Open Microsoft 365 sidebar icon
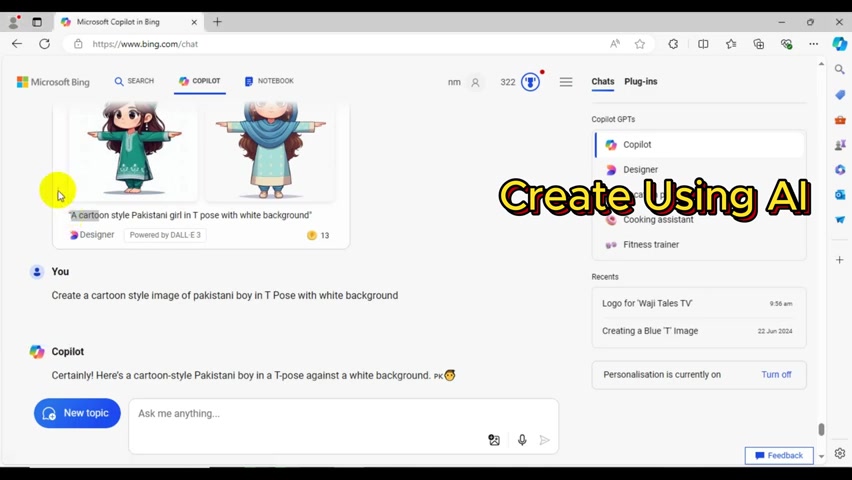 (840, 170)
